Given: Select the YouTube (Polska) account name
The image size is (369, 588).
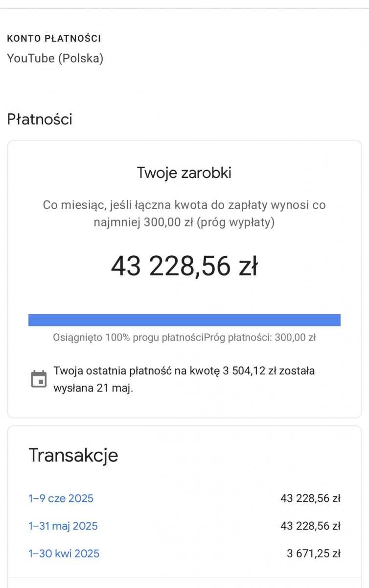Looking at the screenshot, I should (55, 58).
